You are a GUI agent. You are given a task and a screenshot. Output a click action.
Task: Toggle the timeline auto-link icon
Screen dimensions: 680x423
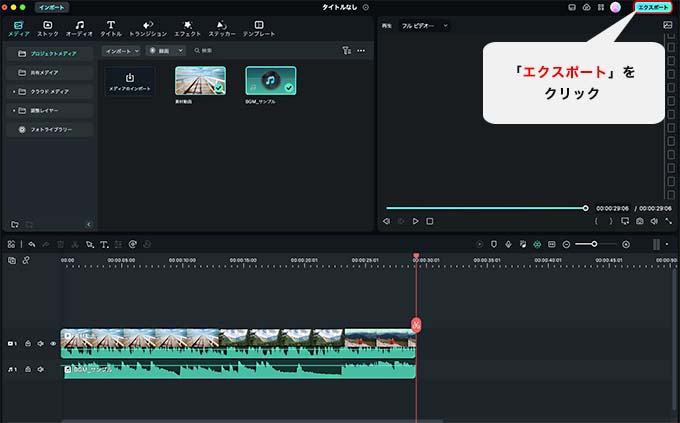coord(26,260)
